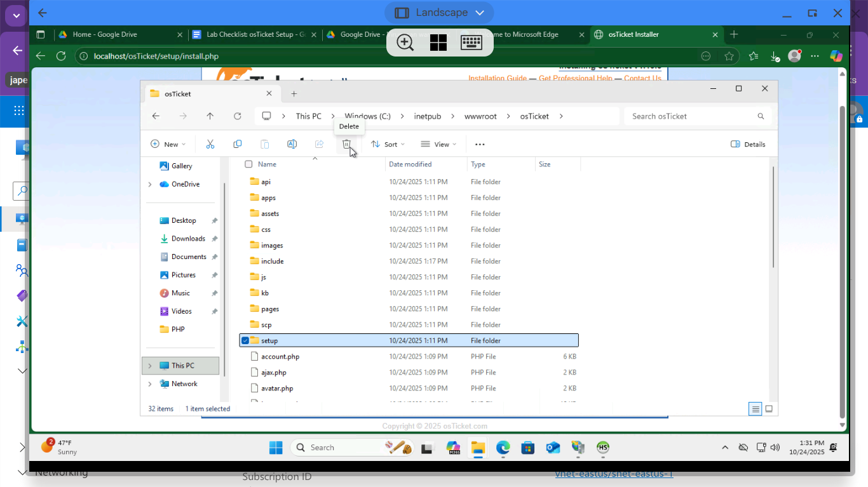
Task: Click the chevron after osTicket in address bar
Action: [561, 116]
